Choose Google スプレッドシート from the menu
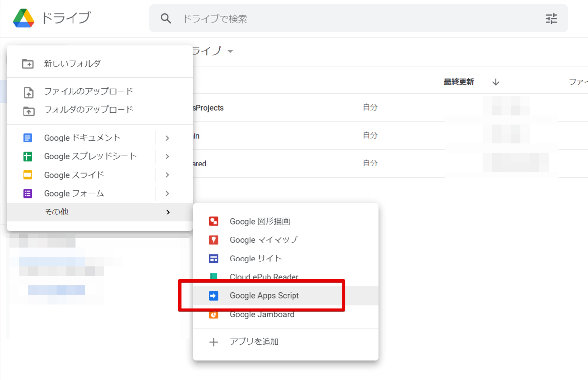This screenshot has height=380, width=588. click(x=100, y=157)
